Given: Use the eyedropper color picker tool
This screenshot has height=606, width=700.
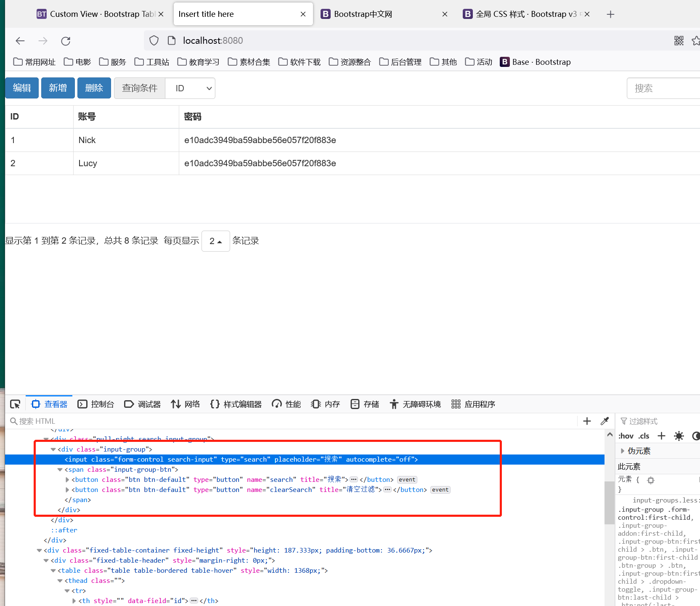Looking at the screenshot, I should [x=605, y=421].
